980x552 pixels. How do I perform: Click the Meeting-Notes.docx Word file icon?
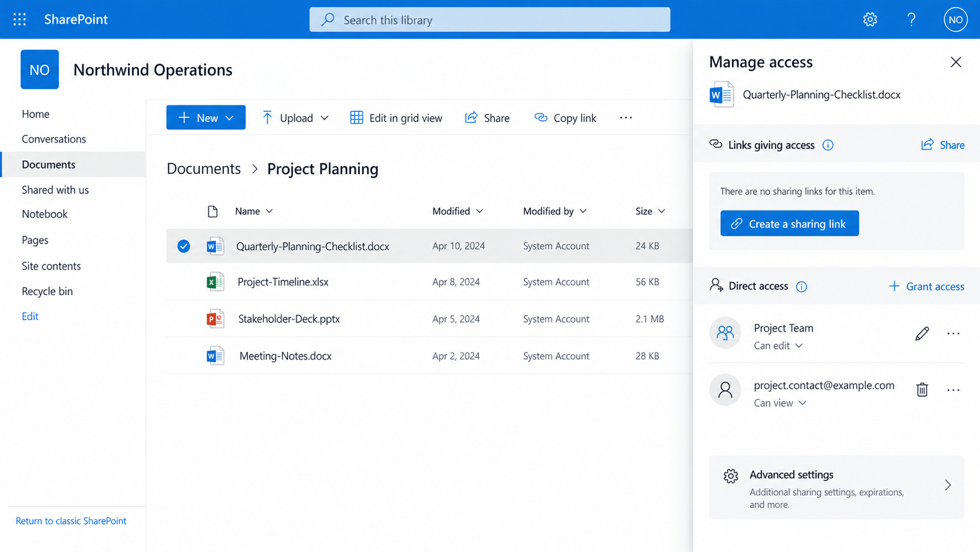click(215, 356)
